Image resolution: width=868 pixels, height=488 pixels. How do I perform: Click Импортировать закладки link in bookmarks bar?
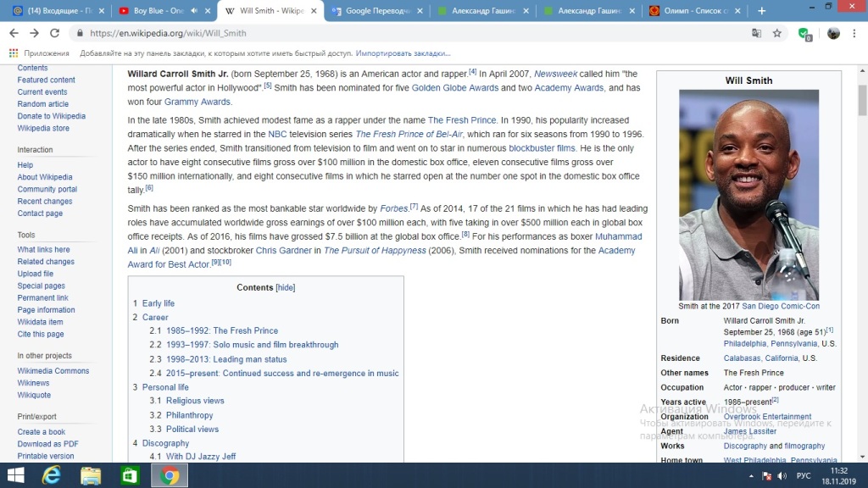[x=403, y=53]
